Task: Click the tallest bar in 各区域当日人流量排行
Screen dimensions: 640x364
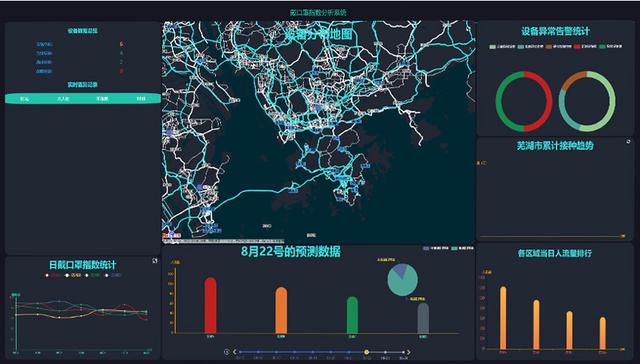Action: coord(503,318)
